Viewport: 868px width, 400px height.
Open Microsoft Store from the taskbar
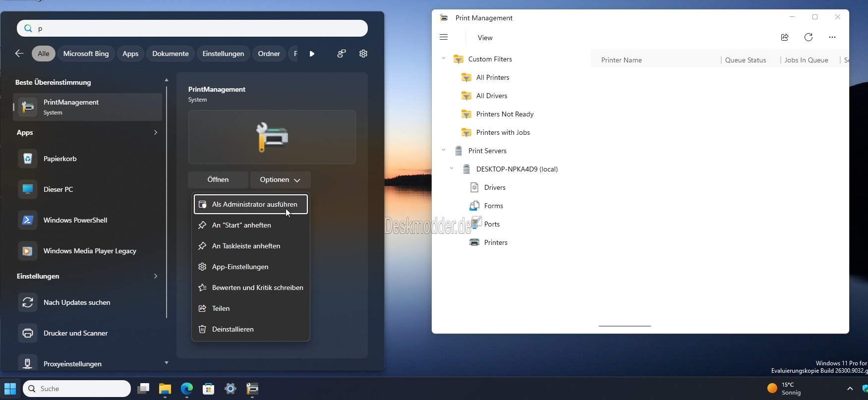click(209, 389)
